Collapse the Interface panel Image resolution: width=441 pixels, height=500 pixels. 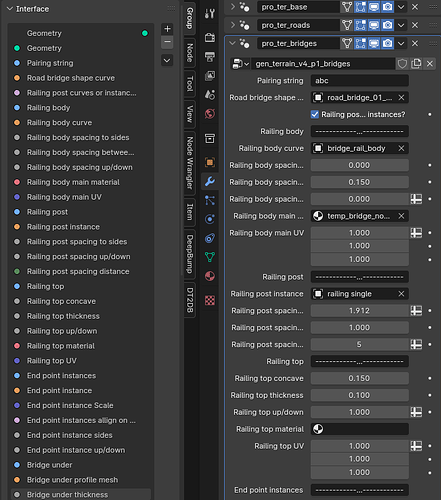coord(10,9)
